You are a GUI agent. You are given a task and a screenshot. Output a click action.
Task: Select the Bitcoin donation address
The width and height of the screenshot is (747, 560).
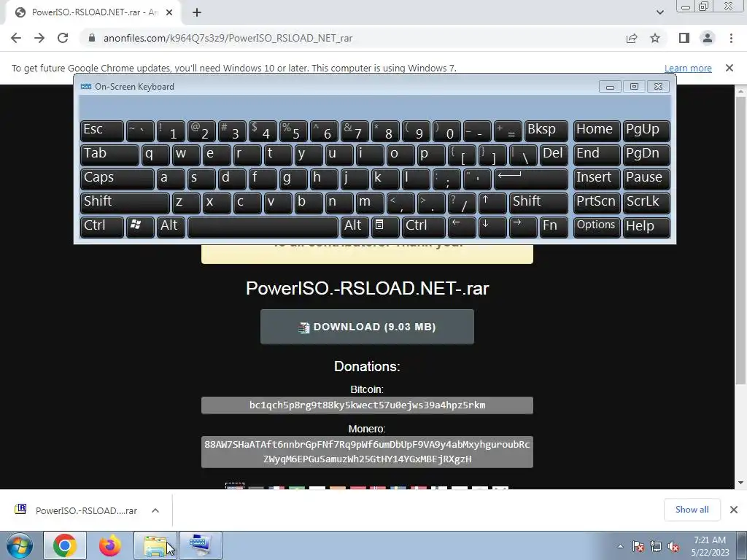point(367,405)
